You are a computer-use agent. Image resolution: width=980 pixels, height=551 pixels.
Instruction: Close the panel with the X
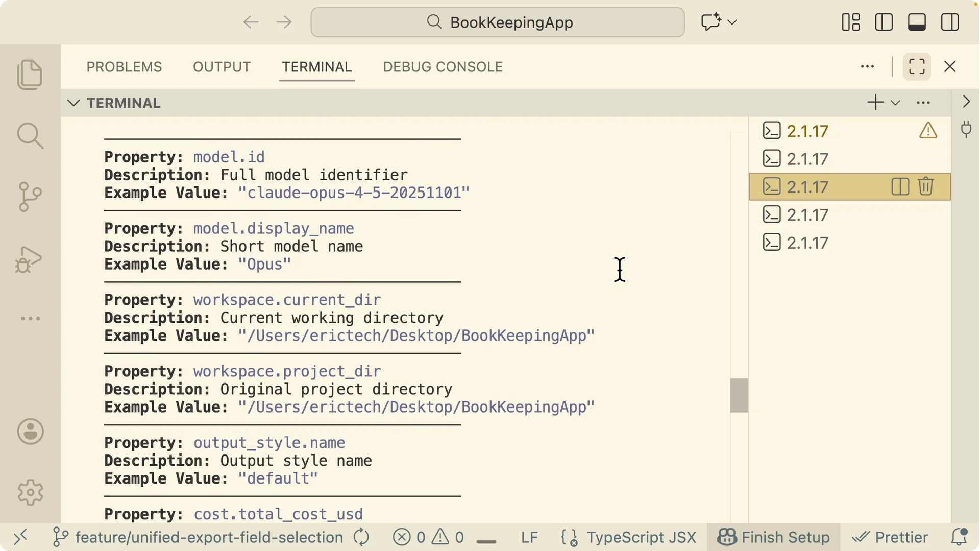tap(950, 66)
